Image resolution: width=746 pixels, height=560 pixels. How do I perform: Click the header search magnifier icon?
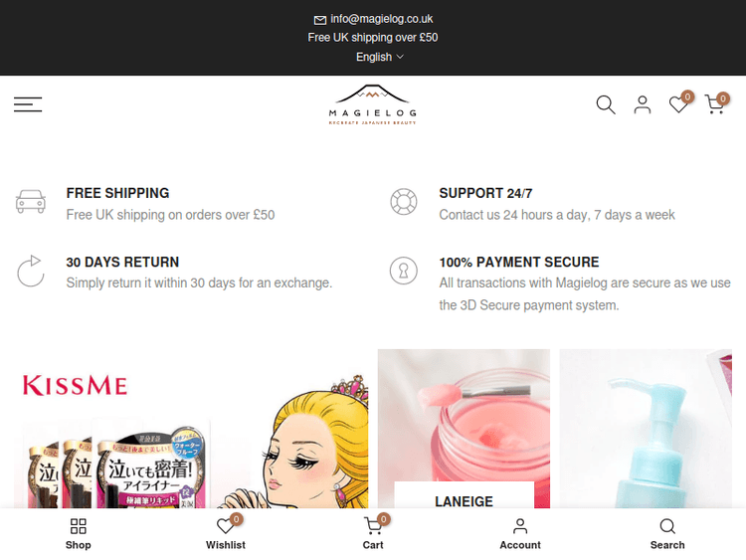[606, 104]
